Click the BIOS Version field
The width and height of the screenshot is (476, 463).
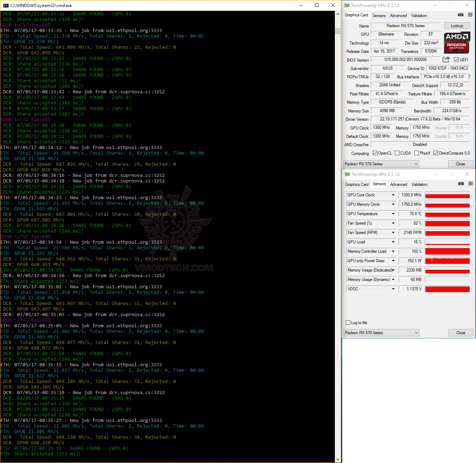coord(406,60)
